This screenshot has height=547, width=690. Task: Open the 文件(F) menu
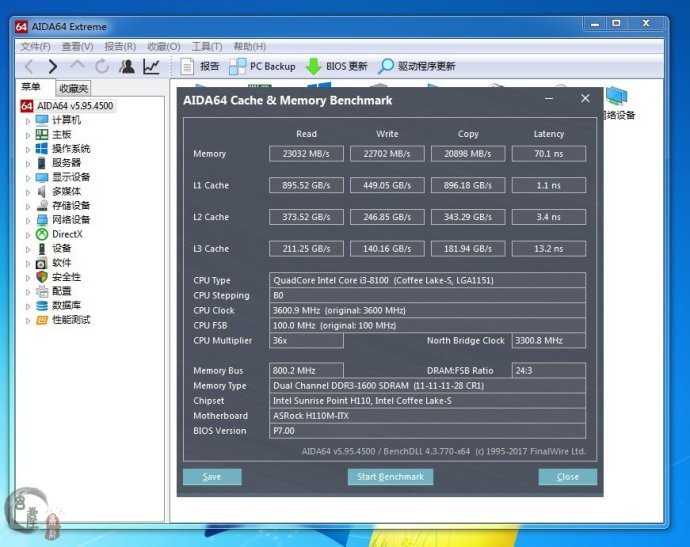(36, 47)
